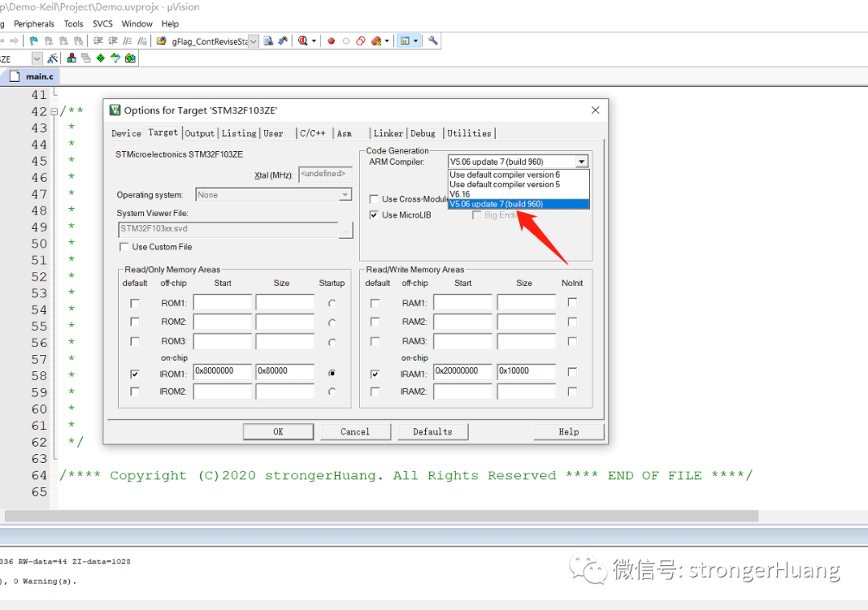868x610 pixels.
Task: Tick RAM1 default checkbox
Action: point(375,303)
